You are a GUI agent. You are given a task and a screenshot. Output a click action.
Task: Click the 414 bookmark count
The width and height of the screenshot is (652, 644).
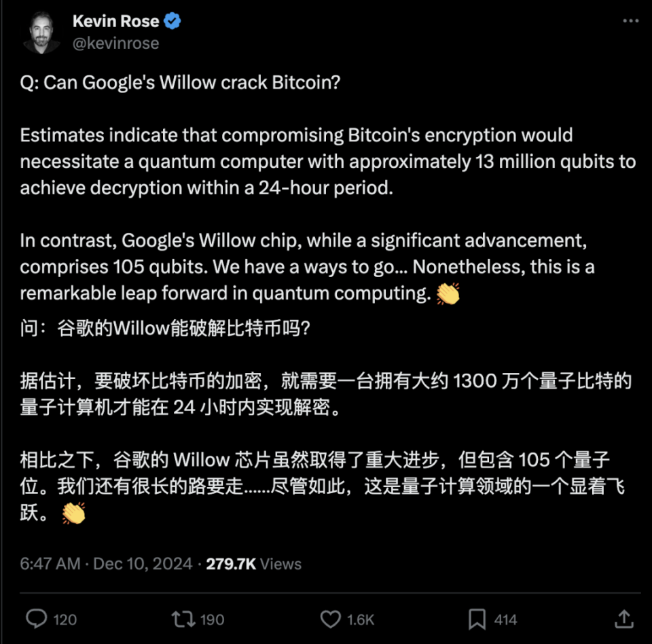506,620
